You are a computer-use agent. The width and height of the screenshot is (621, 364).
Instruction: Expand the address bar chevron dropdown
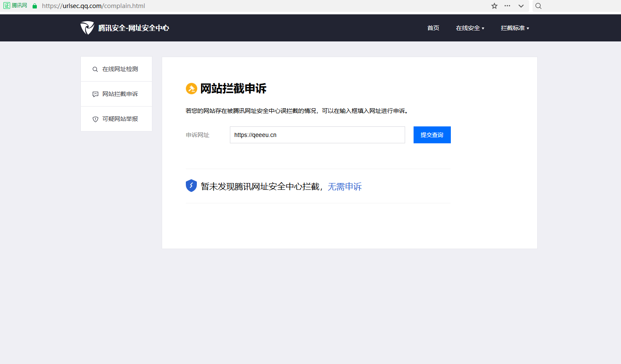[x=521, y=6]
